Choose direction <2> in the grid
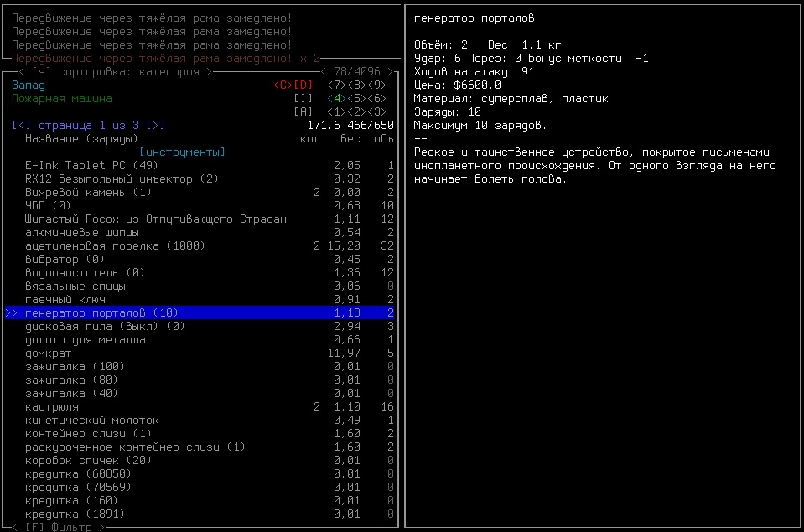This screenshot has height=532, width=804. [356, 111]
